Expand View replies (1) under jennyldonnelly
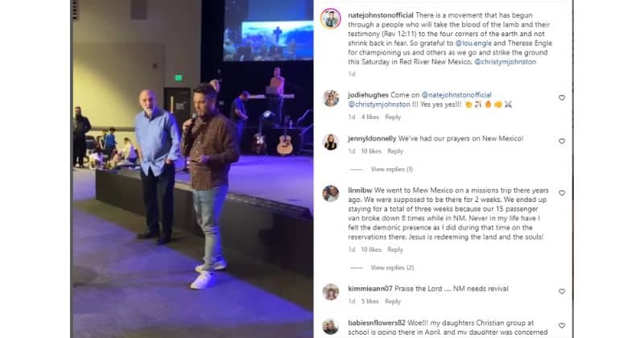Image resolution: width=644 pixels, height=338 pixels. [392, 169]
